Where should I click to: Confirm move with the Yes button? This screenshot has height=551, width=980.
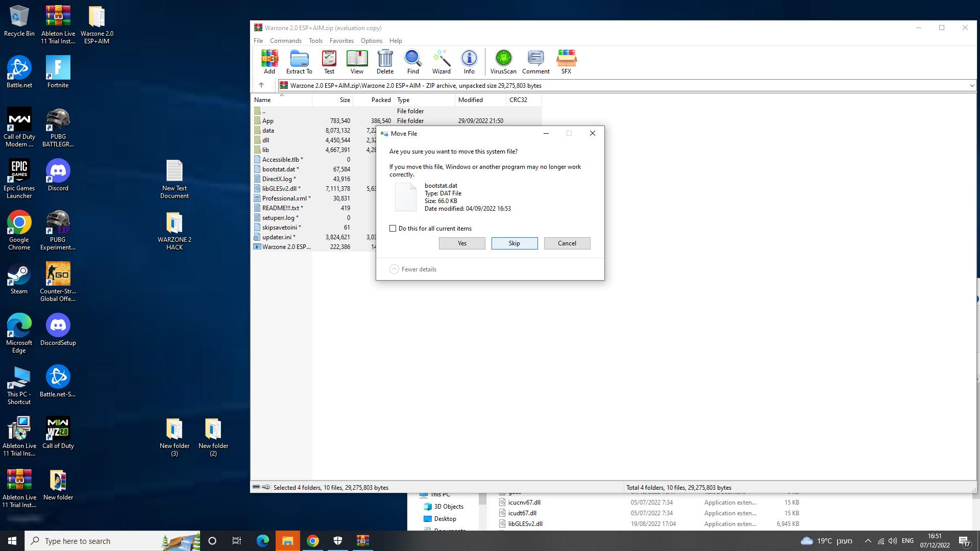point(462,243)
